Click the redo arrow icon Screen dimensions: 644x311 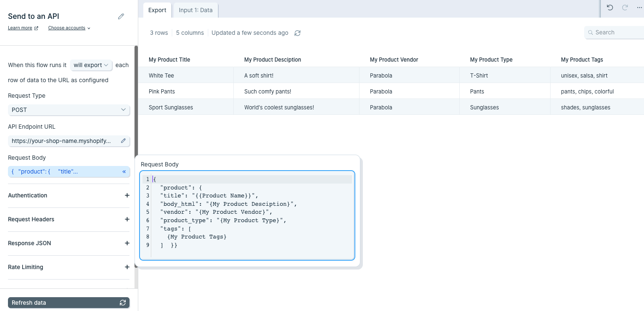coord(625,8)
